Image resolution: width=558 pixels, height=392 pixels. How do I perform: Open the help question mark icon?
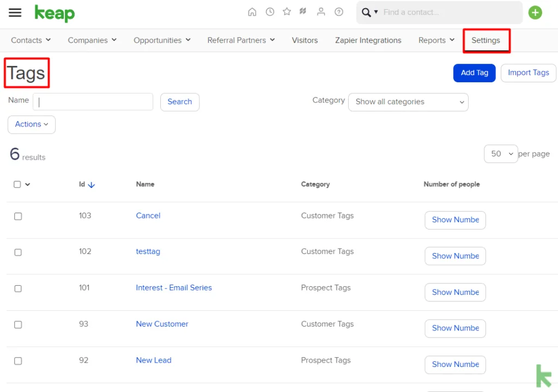(x=339, y=12)
